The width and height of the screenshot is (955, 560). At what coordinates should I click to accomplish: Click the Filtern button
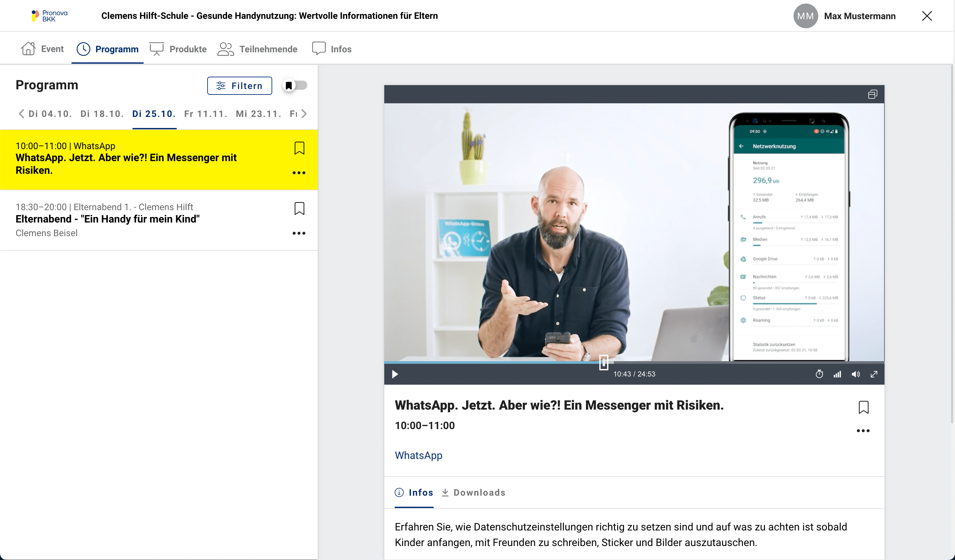coord(239,86)
